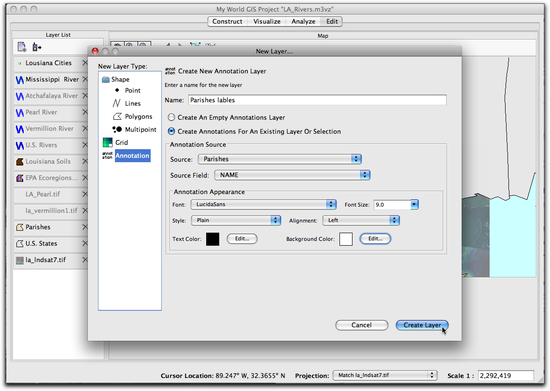This screenshot has height=391, width=550.
Task: Click the Cursor Location coordinates readout
Action: click(x=250, y=376)
